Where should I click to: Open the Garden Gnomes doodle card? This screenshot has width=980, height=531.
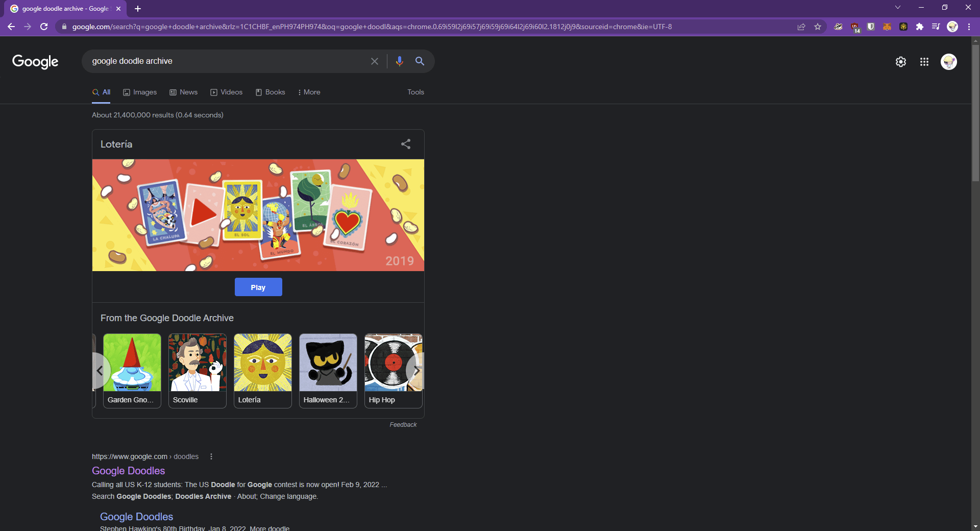pyautogui.click(x=132, y=371)
